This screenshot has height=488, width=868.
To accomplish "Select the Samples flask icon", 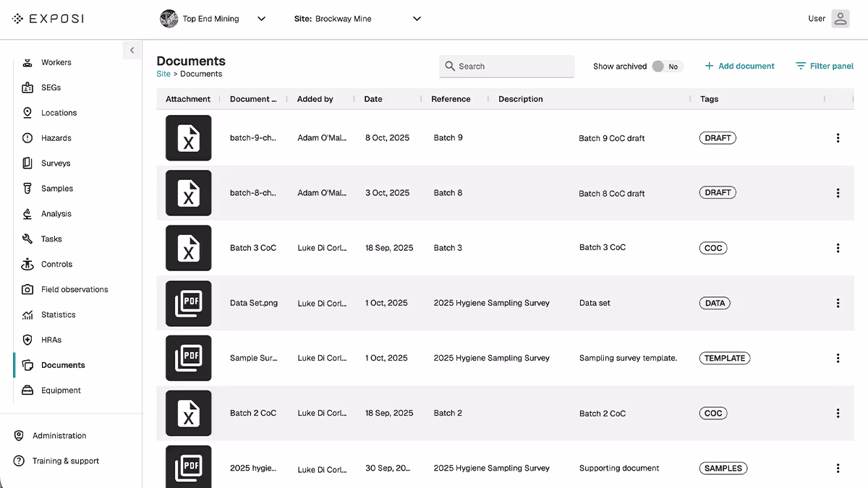I will coord(27,188).
